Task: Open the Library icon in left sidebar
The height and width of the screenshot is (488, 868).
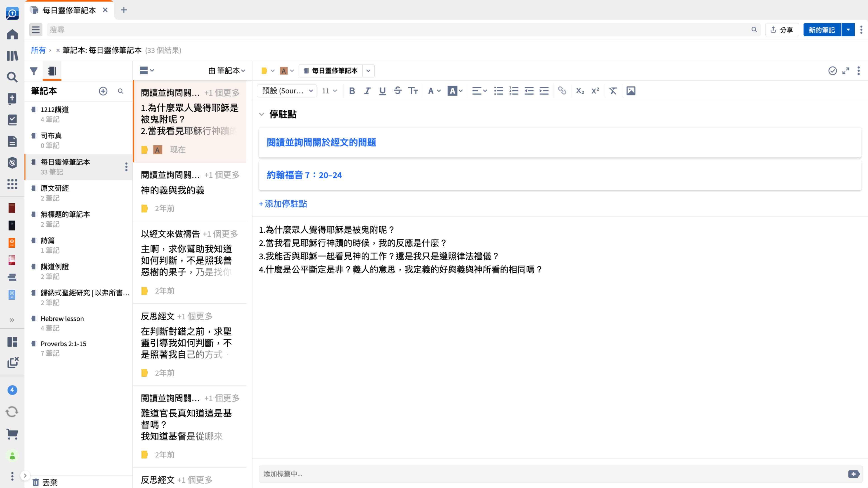Action: coord(12,56)
